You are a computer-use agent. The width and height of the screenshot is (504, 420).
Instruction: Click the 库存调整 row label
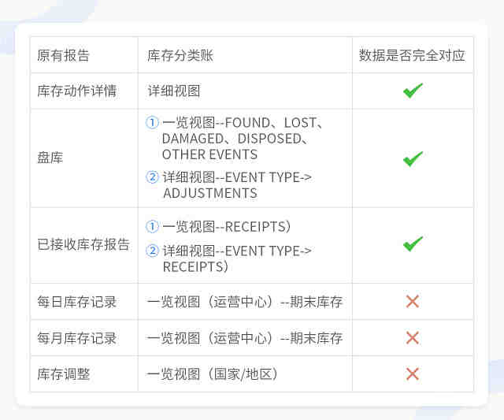tap(63, 374)
